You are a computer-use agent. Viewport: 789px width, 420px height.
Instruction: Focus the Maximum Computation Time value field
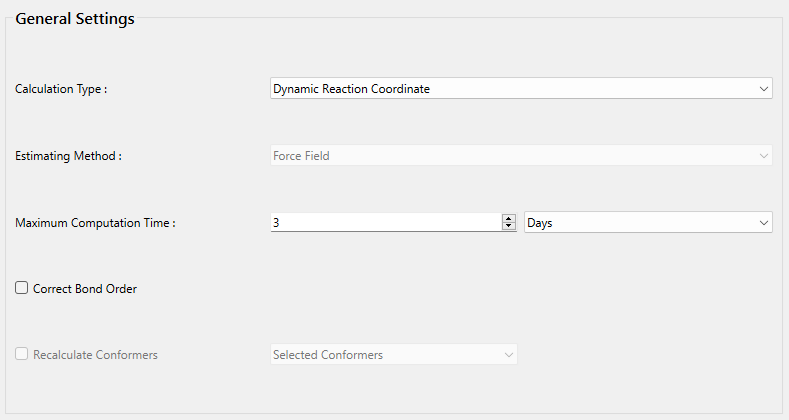coord(385,223)
